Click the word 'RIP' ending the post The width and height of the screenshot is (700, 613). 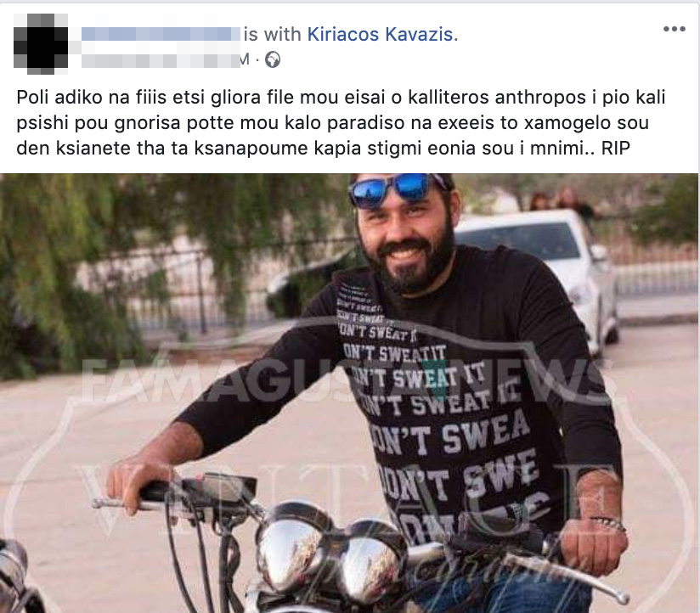point(616,149)
